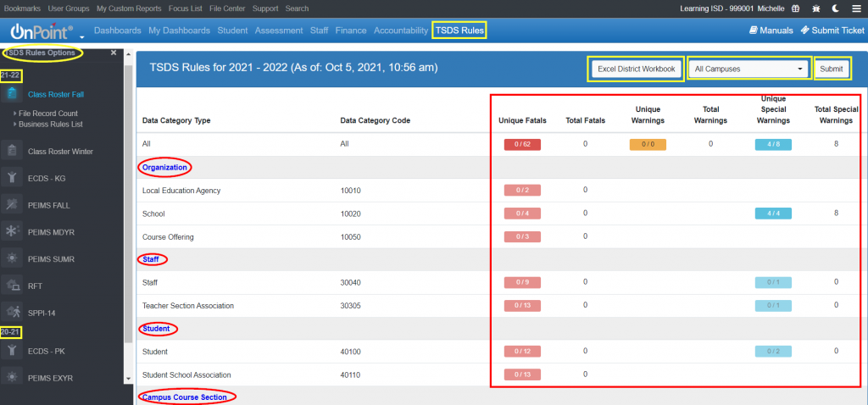Screen dimensions: 868x405
Task: Click the PEIMS EXYR sun icon
Action: point(12,378)
